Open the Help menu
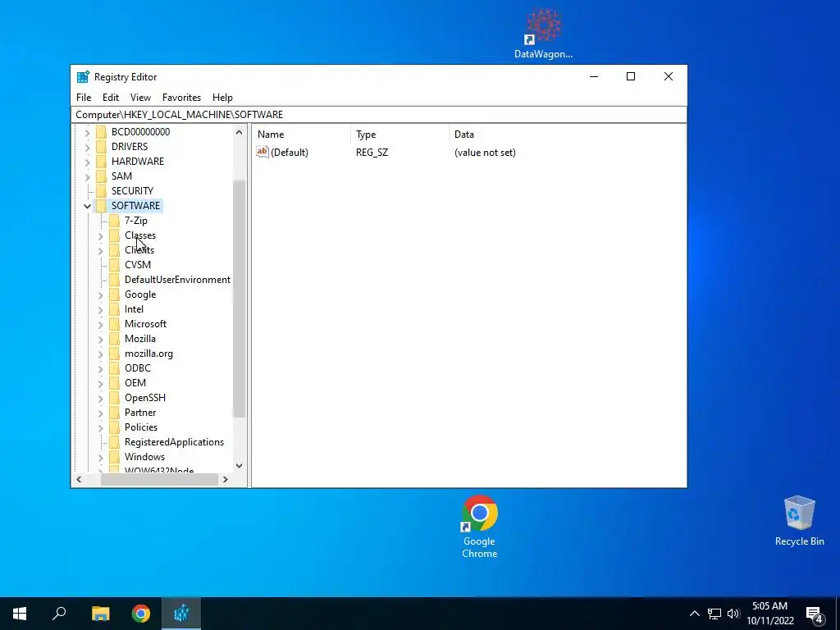840x630 pixels. 222,98
